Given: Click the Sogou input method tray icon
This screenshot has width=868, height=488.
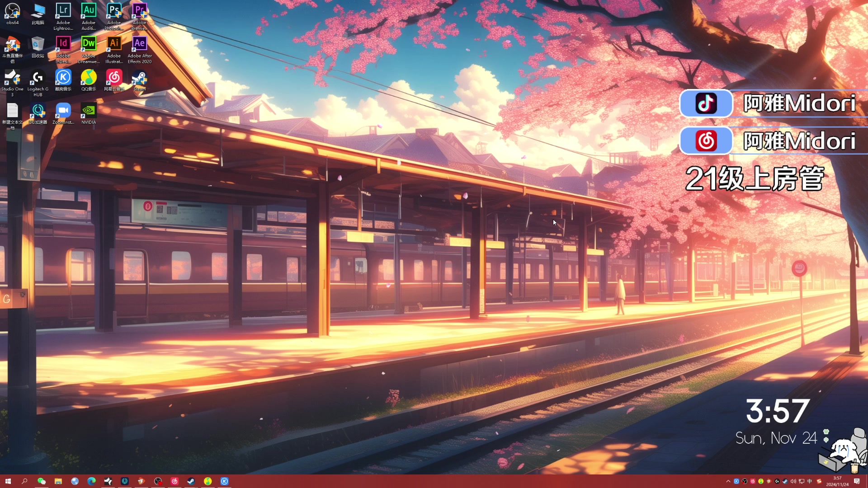Looking at the screenshot, I should [x=819, y=481].
